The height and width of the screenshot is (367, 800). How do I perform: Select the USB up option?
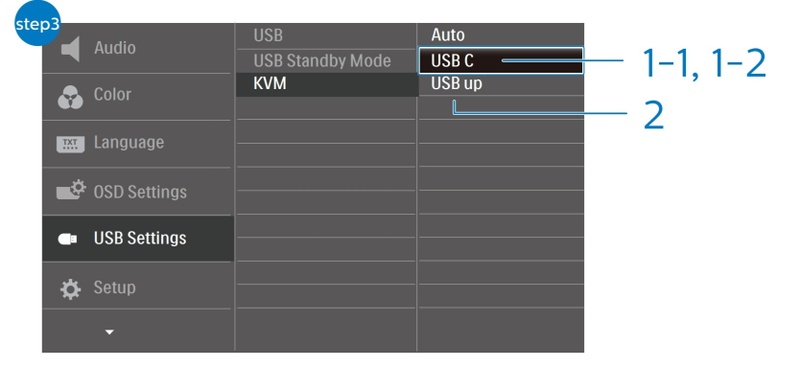point(457,84)
